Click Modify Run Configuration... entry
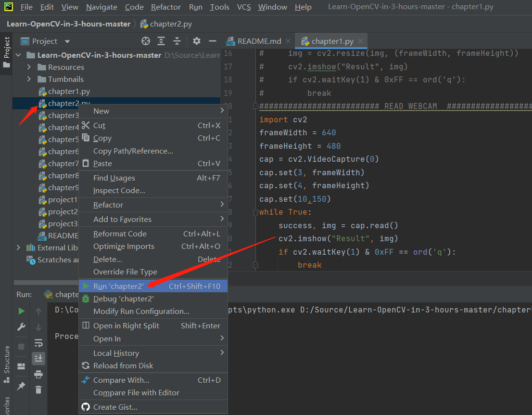 point(153,311)
